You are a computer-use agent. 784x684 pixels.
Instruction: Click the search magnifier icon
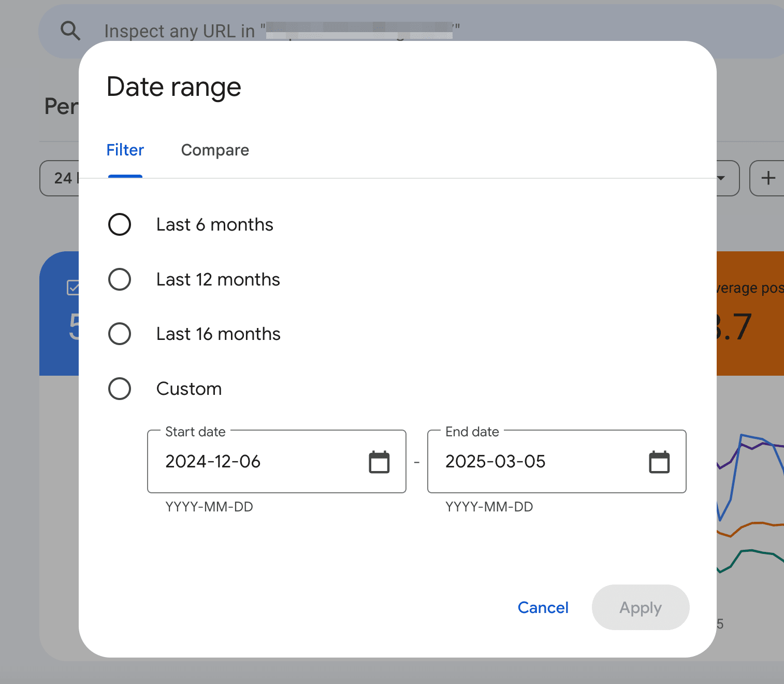point(71,31)
